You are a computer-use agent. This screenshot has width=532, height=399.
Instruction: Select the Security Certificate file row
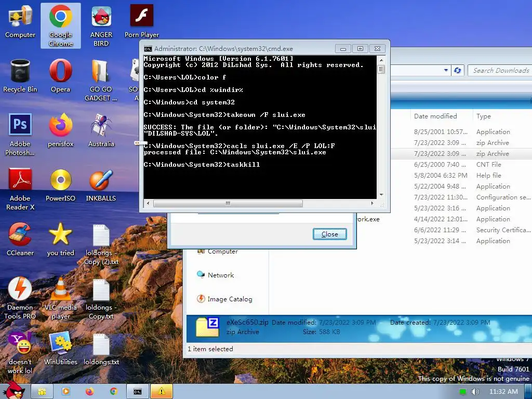point(461,230)
